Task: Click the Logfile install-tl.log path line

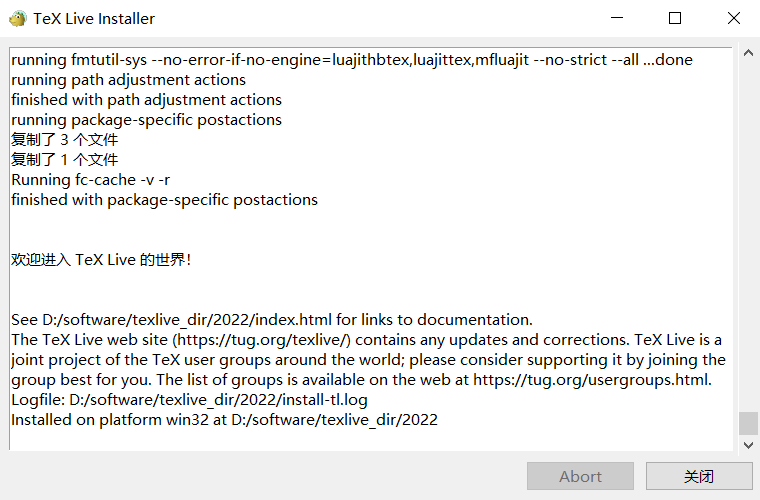Action: 188,400
